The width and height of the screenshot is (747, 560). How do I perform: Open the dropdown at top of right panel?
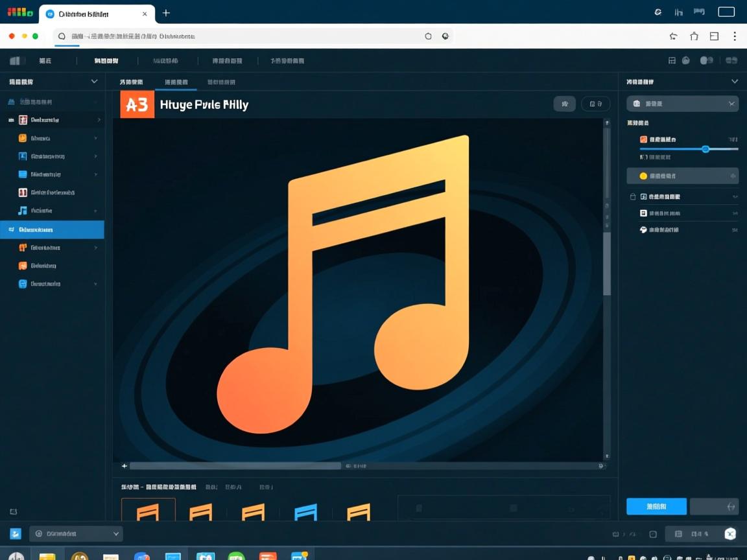[x=682, y=104]
